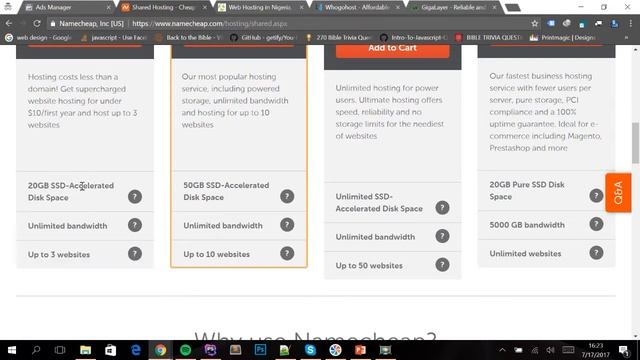Open the Microsoft Store taskbar icon

[110, 350]
